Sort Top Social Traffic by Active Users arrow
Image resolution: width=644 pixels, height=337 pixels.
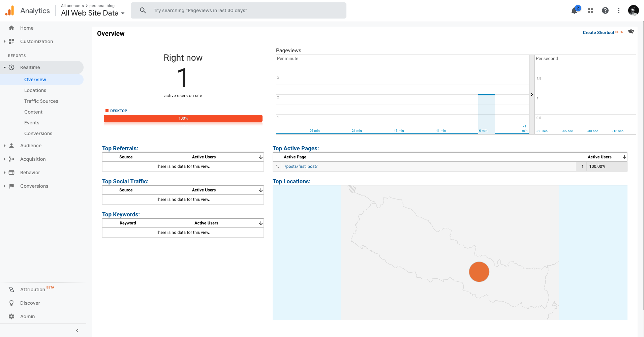[261, 190]
